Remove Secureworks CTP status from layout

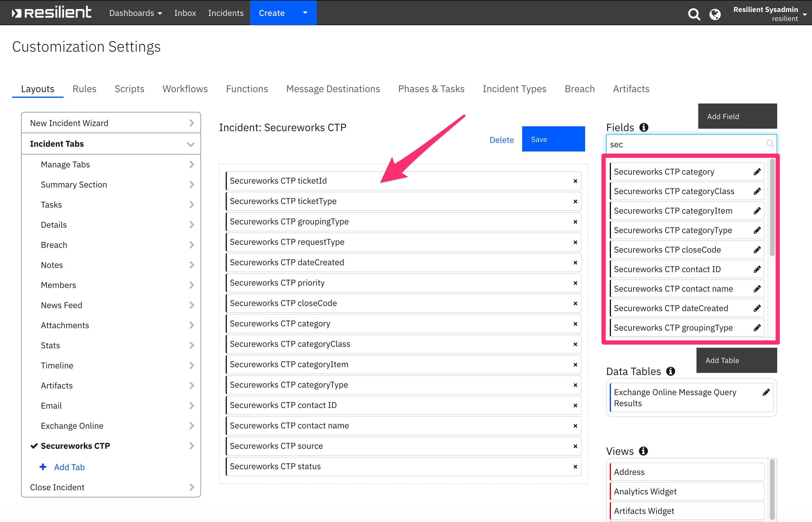tap(575, 467)
